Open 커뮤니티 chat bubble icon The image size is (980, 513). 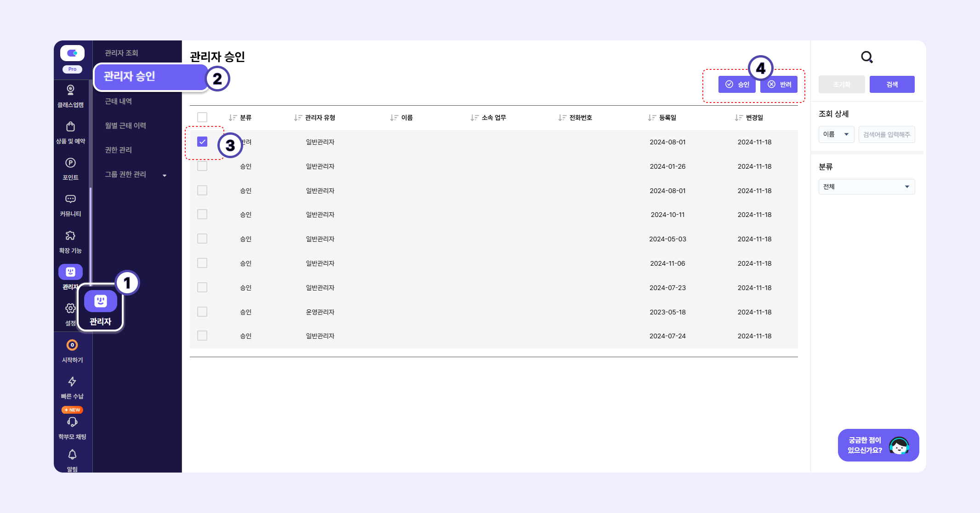[70, 199]
